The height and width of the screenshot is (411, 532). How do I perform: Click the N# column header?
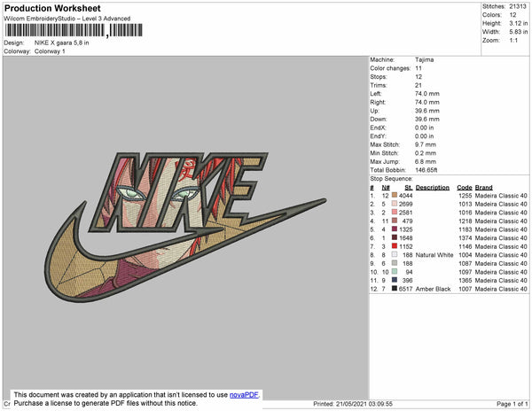(386, 187)
